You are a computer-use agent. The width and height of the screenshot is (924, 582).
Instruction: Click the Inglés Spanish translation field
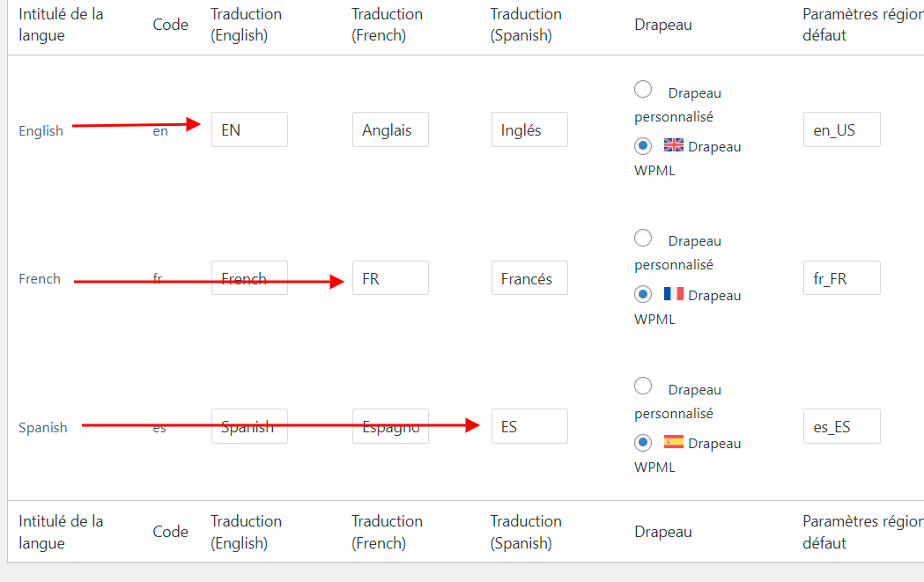pos(529,129)
